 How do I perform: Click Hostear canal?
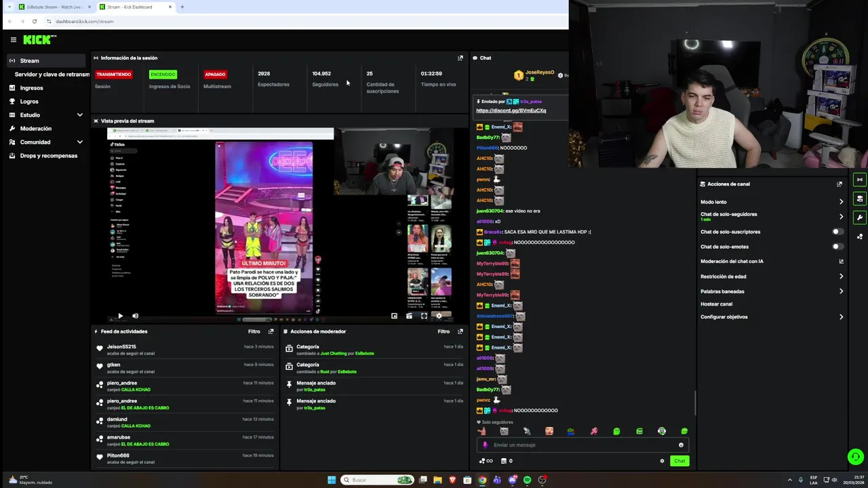[x=716, y=304]
